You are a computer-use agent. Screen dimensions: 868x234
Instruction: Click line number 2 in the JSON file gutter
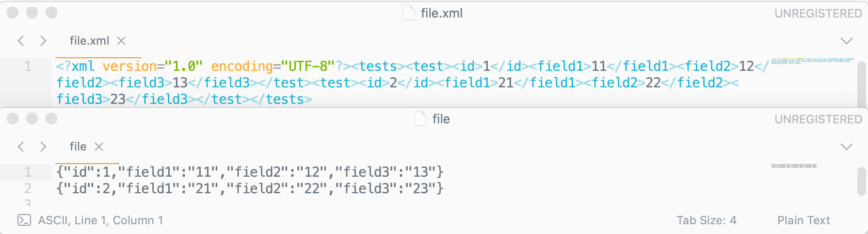pos(28,188)
